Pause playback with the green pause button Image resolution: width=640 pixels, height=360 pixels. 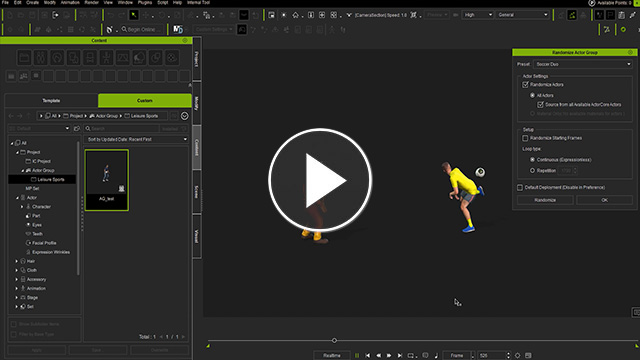[357, 356]
